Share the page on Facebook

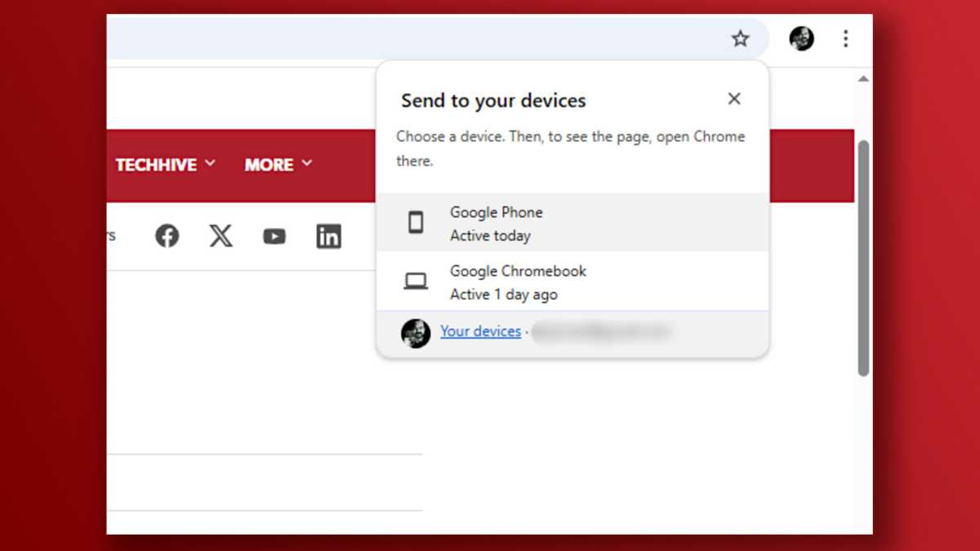click(167, 235)
